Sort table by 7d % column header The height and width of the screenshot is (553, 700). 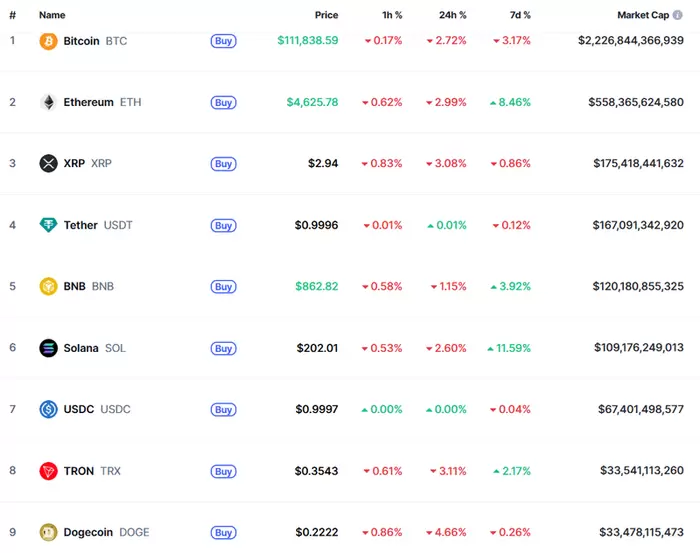click(518, 15)
